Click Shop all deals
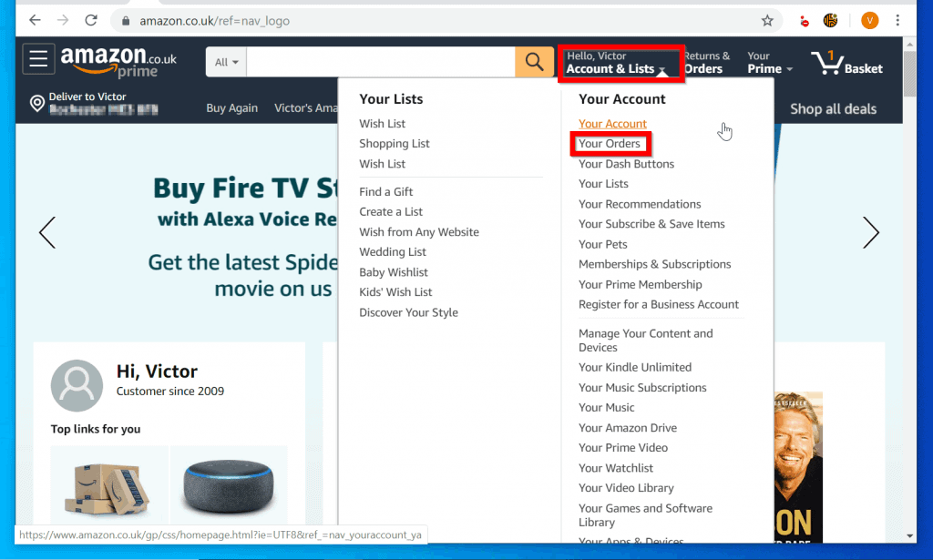 click(833, 108)
